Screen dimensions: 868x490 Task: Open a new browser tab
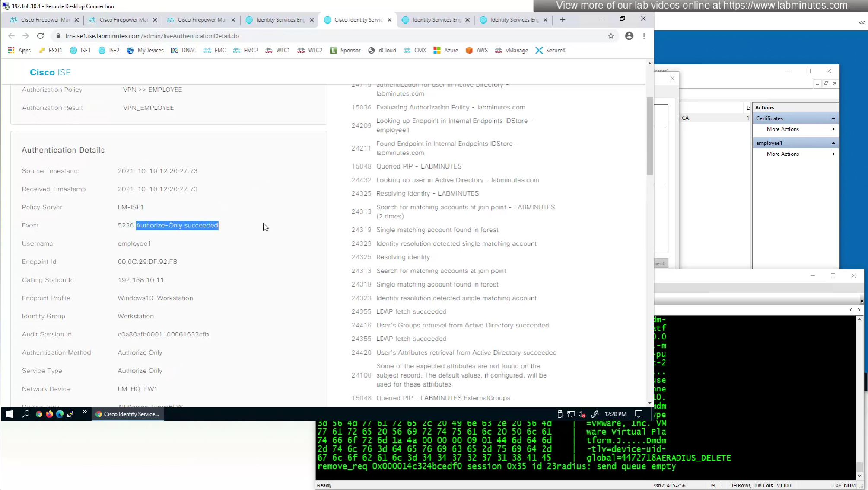click(563, 20)
